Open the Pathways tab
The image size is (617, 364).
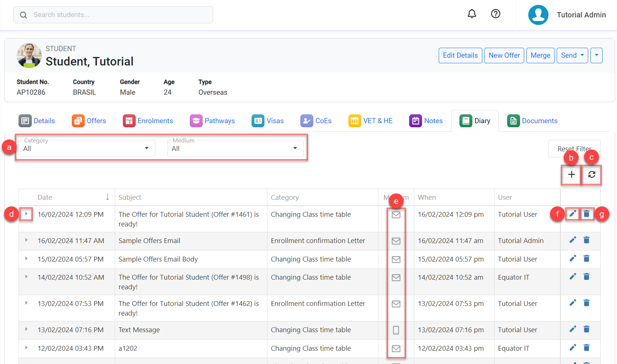(x=212, y=121)
